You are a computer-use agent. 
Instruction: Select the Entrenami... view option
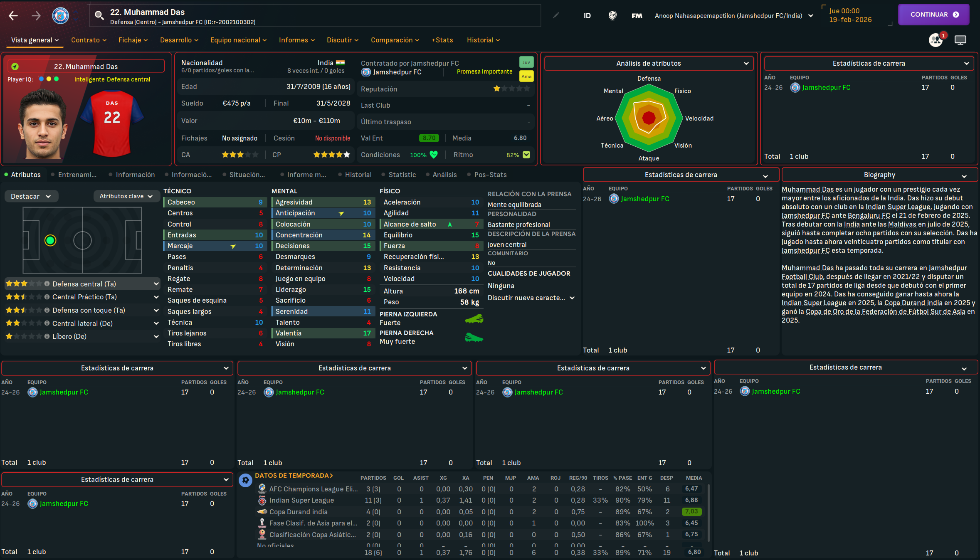coord(74,175)
